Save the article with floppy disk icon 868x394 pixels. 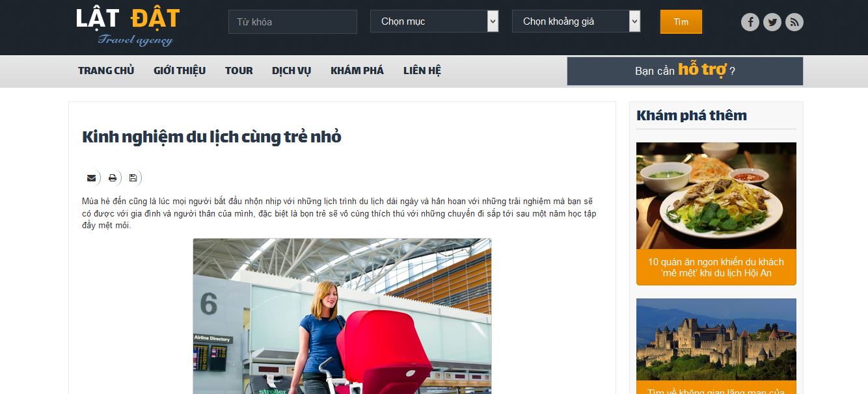click(x=133, y=177)
